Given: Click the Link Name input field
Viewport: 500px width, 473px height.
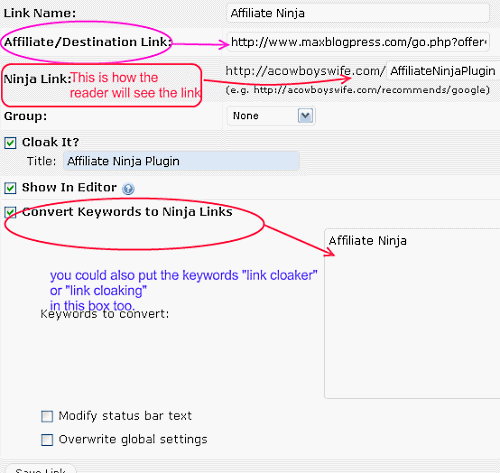Looking at the screenshot, I should click(x=358, y=13).
